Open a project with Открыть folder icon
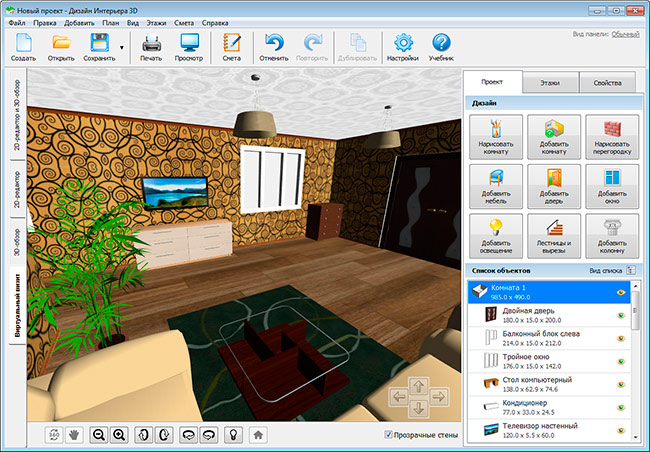 tap(61, 47)
